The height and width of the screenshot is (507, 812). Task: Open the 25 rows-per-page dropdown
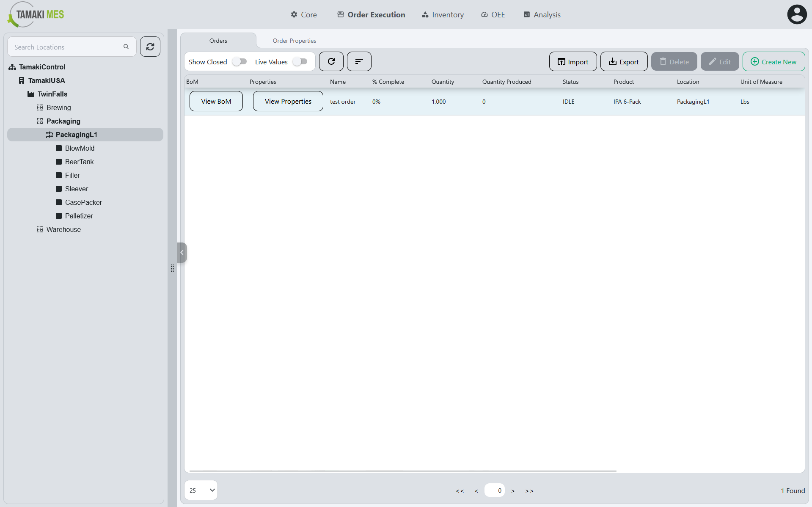pos(201,490)
